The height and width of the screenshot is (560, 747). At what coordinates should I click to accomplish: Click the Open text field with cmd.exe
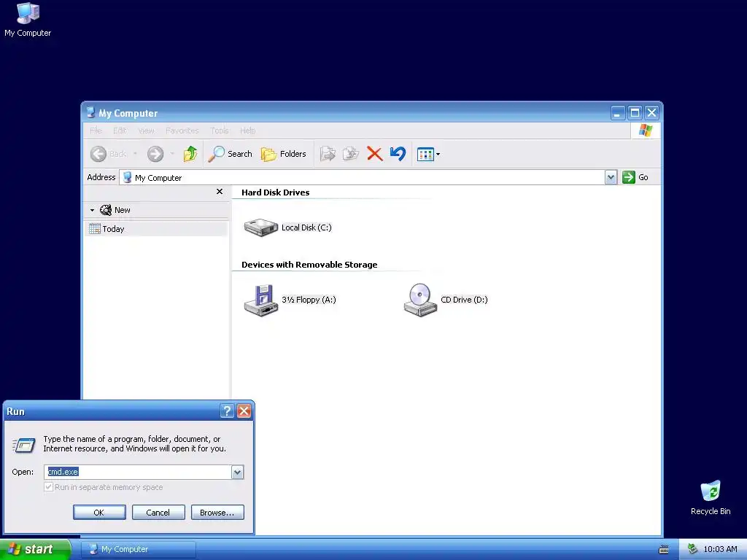[138, 472]
